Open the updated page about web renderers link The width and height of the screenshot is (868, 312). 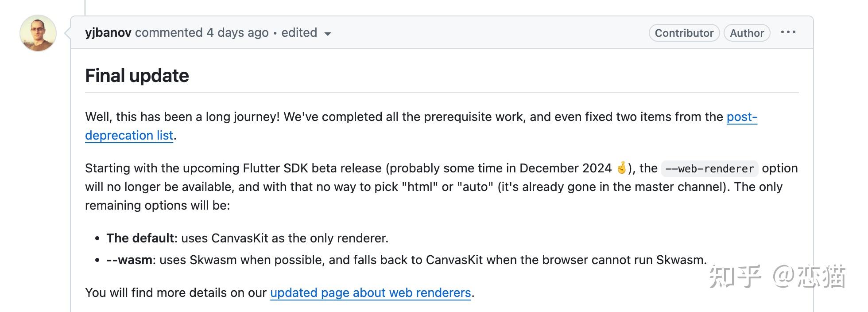pyautogui.click(x=370, y=292)
